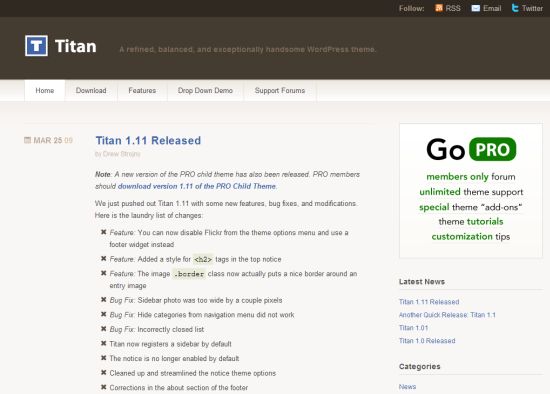The width and height of the screenshot is (550, 394).
Task: Follow the download version 1.11 PRO Child Theme link
Action: [x=197, y=186]
